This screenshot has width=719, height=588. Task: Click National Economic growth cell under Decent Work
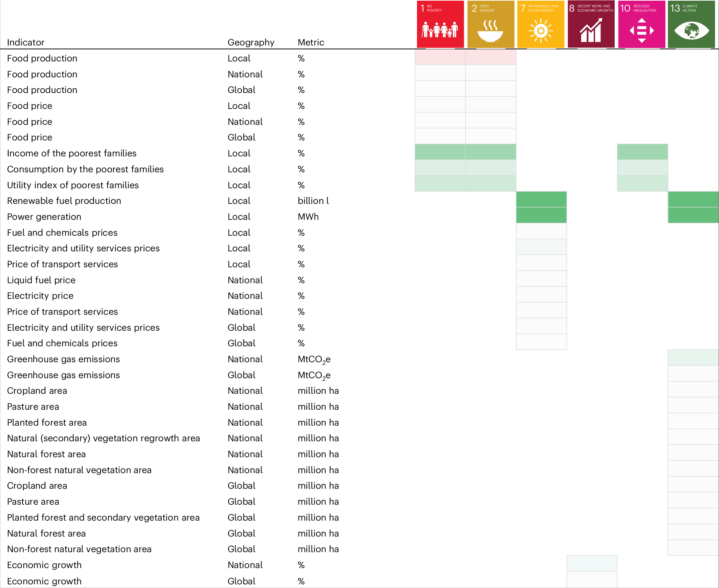591,563
